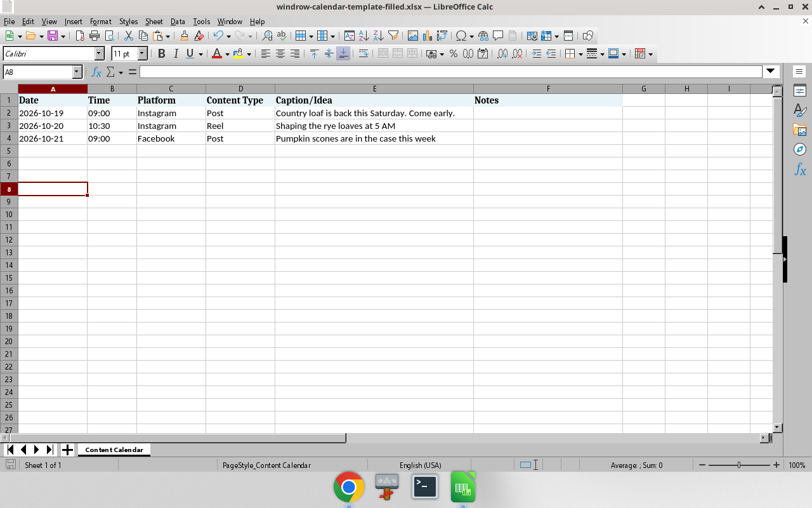Center text horizontally in the cell
812x508 pixels.
[280, 54]
